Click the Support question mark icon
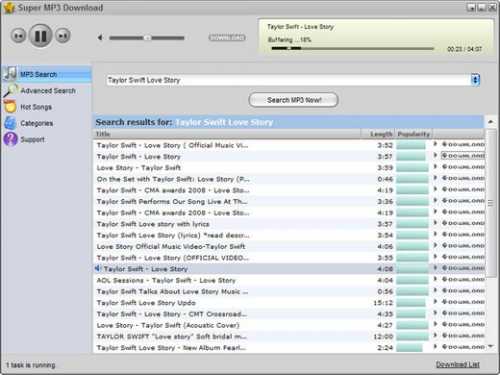Image resolution: width=500 pixels, height=375 pixels. [x=10, y=139]
